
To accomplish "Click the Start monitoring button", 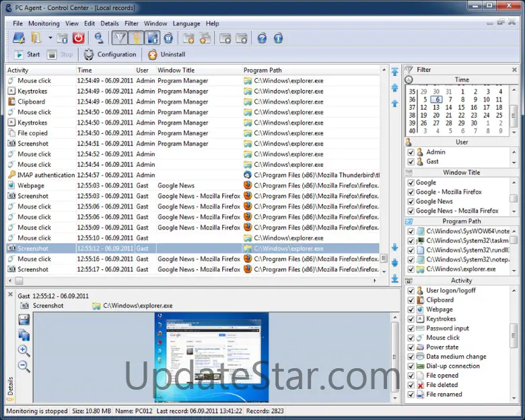I will (27, 55).
